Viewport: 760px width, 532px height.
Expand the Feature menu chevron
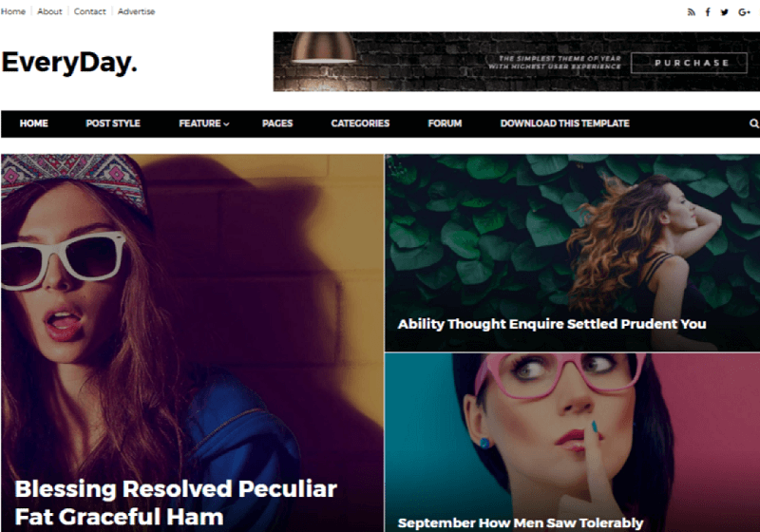tap(226, 124)
